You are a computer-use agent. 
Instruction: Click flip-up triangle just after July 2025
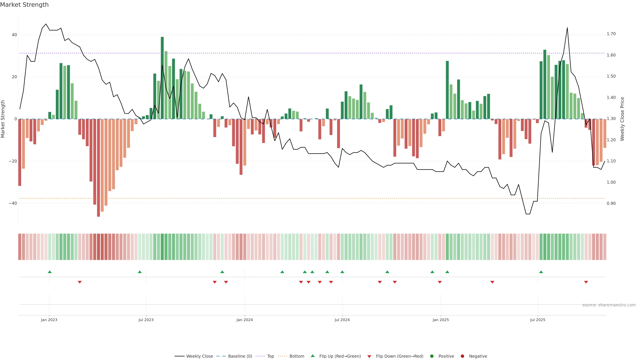[x=541, y=272]
